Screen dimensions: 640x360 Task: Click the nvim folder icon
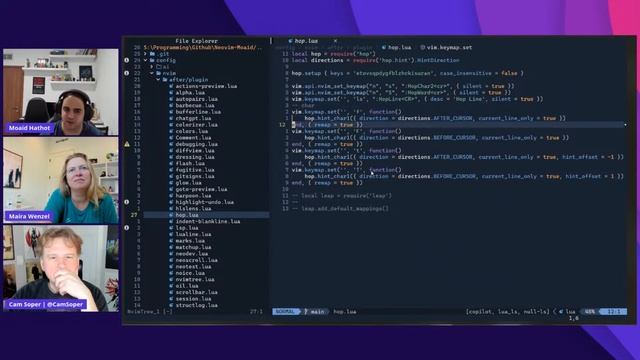click(x=158, y=73)
